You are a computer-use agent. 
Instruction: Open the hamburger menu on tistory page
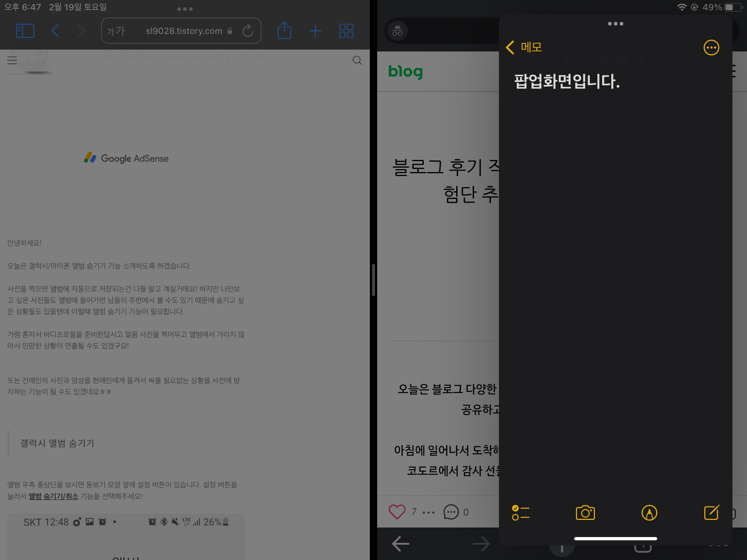pos(12,60)
